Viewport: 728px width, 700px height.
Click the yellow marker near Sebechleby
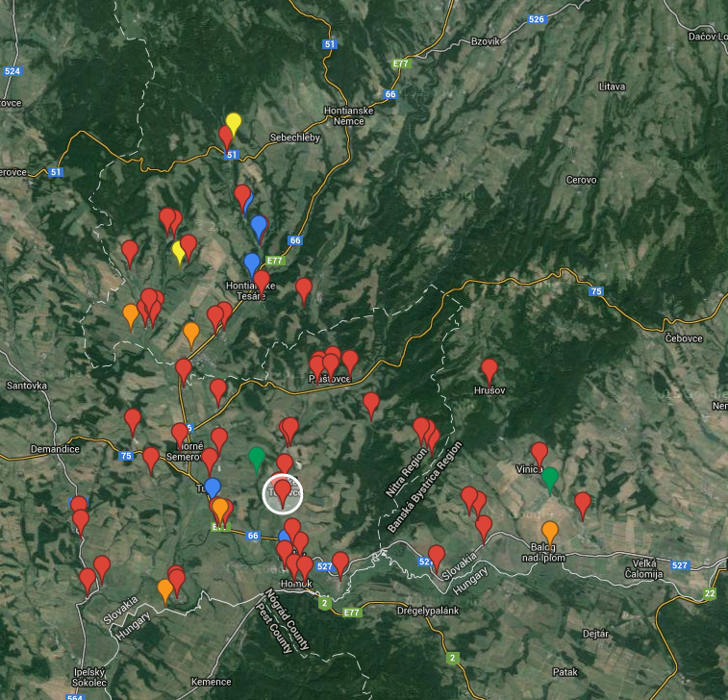[x=234, y=123]
